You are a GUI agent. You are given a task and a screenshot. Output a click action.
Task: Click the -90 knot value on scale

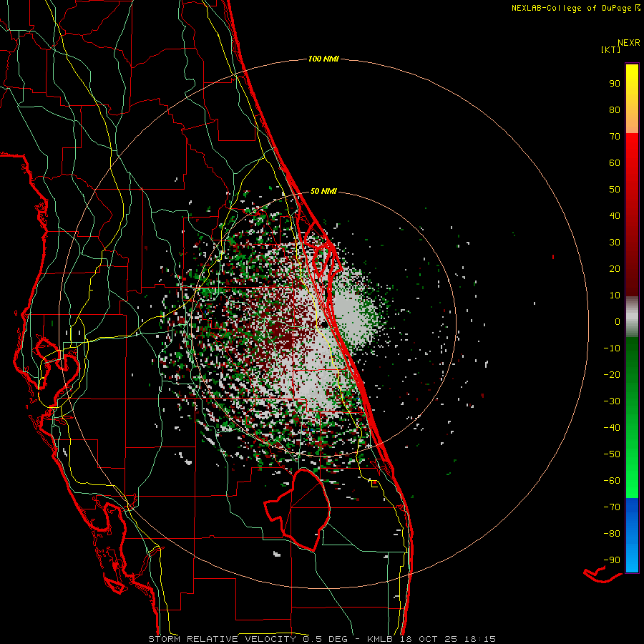612,560
